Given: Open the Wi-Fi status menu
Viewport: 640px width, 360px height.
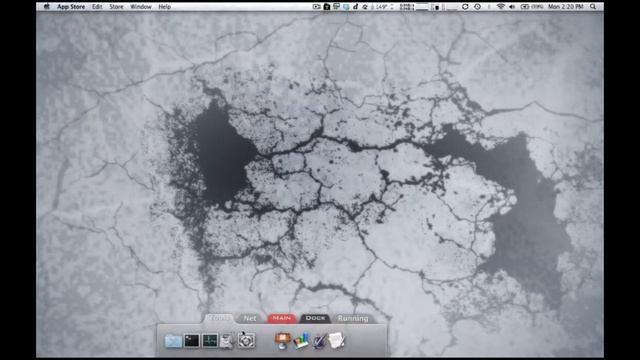Looking at the screenshot, I should coord(500,7).
